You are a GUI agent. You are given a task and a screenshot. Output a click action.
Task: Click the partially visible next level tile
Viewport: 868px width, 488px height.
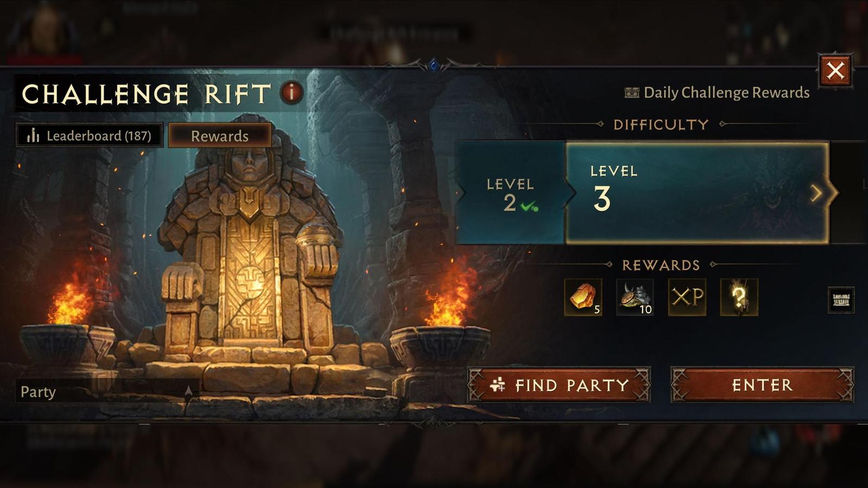(850, 193)
